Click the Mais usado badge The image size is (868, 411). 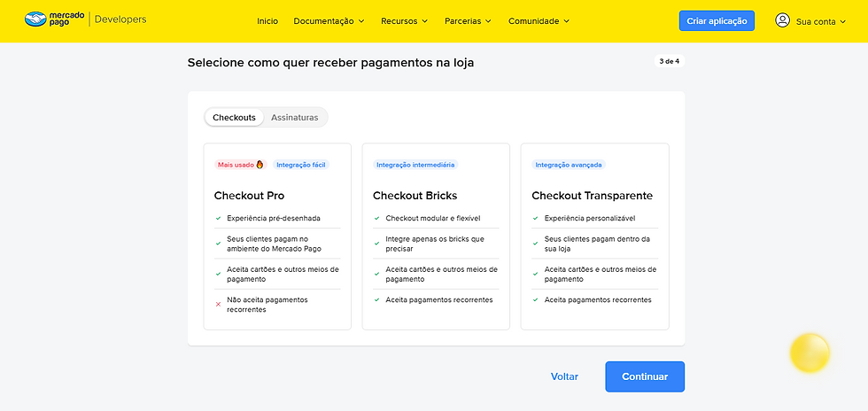(241, 165)
